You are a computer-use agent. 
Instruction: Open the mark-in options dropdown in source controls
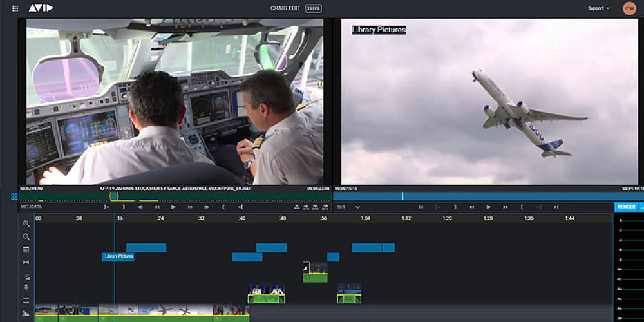(x=107, y=207)
